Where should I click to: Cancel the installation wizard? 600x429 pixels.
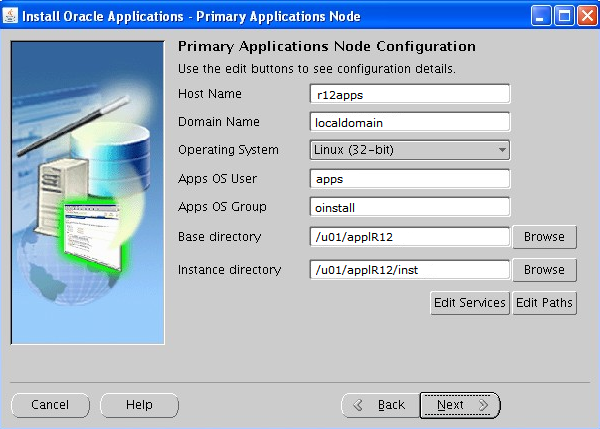(50, 405)
